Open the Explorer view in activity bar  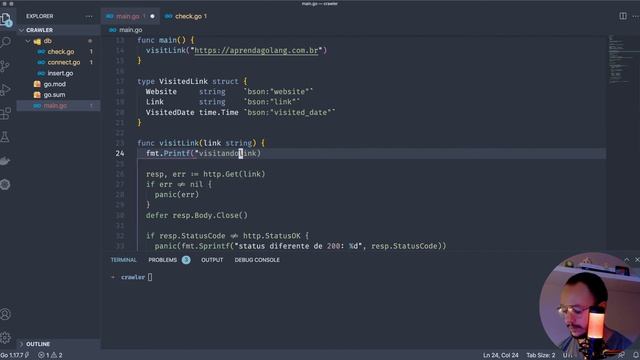coord(6,19)
